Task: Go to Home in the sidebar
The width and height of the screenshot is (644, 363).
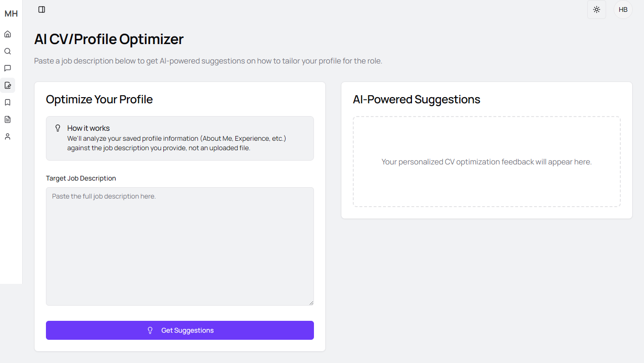Action: pyautogui.click(x=8, y=34)
